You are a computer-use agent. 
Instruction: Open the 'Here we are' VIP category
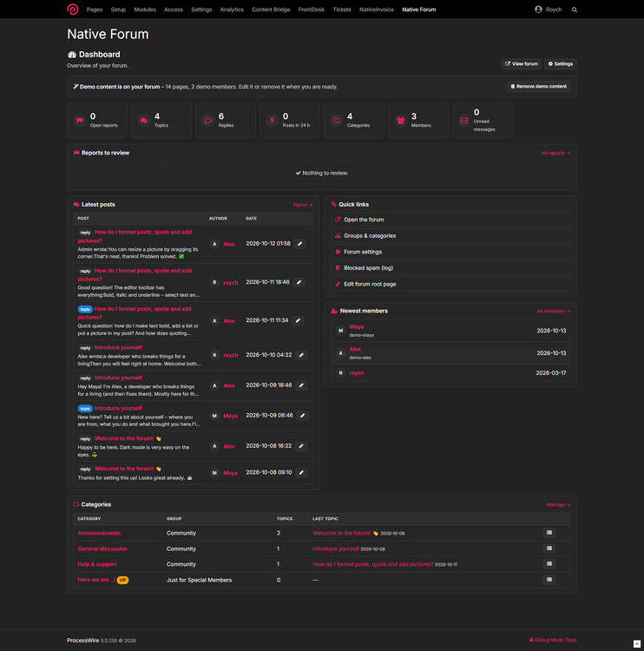(96, 580)
